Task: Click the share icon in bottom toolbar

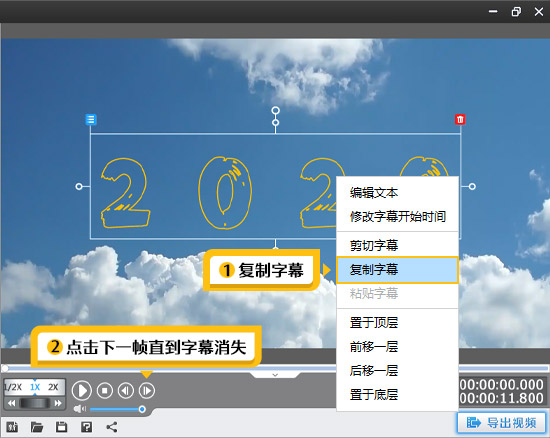Action: pos(112,427)
